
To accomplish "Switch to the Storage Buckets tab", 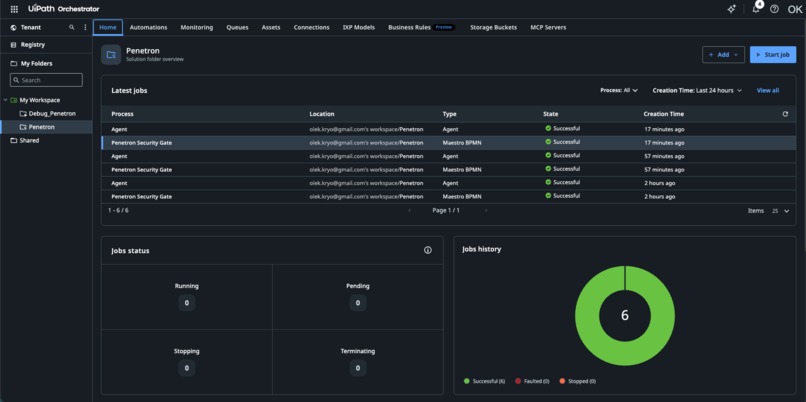I will tap(493, 27).
